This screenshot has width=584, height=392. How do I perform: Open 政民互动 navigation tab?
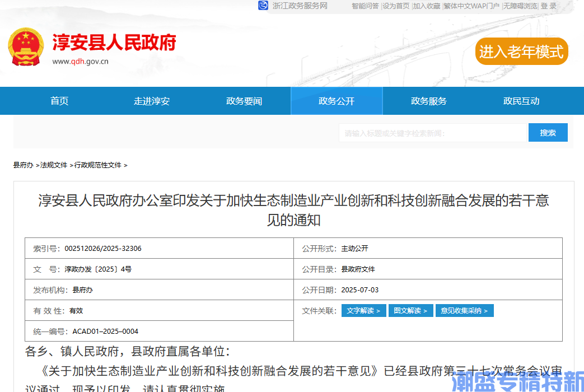click(x=521, y=101)
